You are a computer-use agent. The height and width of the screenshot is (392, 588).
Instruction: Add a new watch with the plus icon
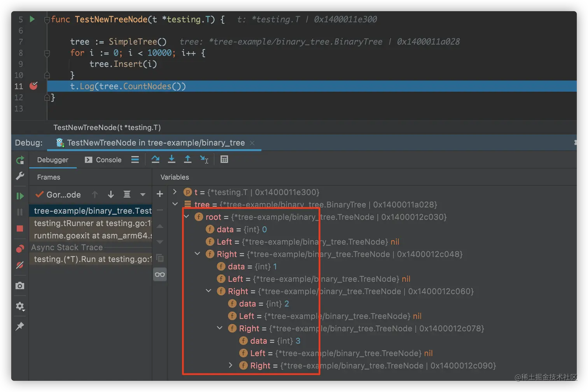point(160,194)
